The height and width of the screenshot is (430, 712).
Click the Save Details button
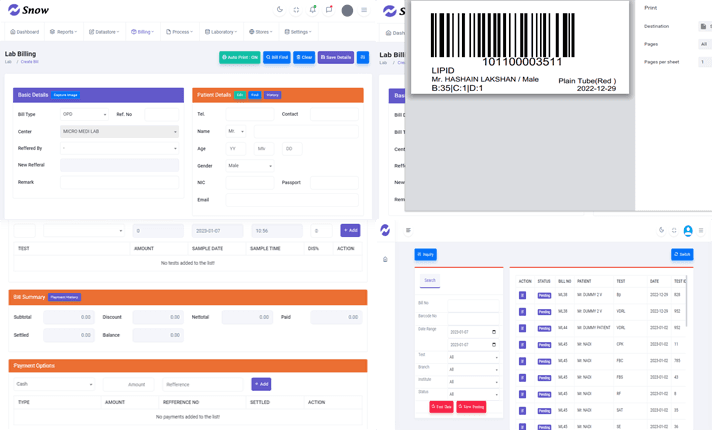[336, 57]
